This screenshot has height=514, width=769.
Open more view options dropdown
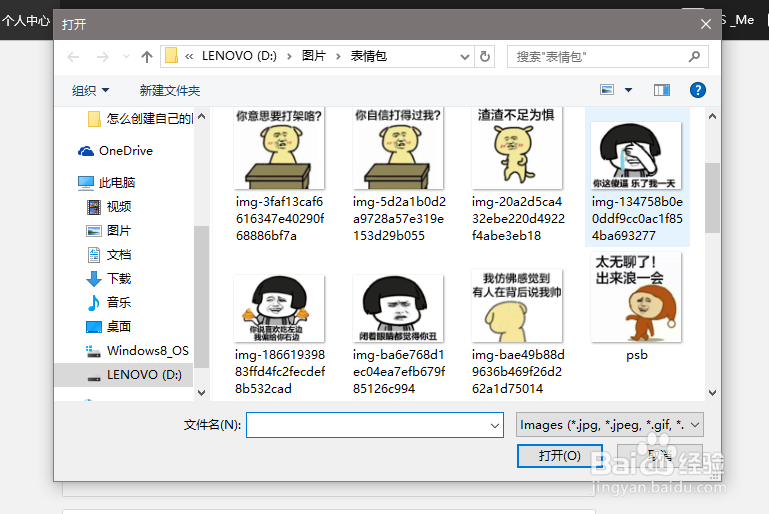(x=628, y=90)
